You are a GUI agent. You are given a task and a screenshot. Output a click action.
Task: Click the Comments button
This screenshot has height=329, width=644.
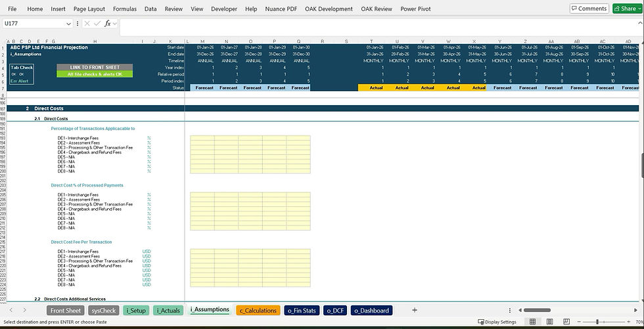point(589,8)
